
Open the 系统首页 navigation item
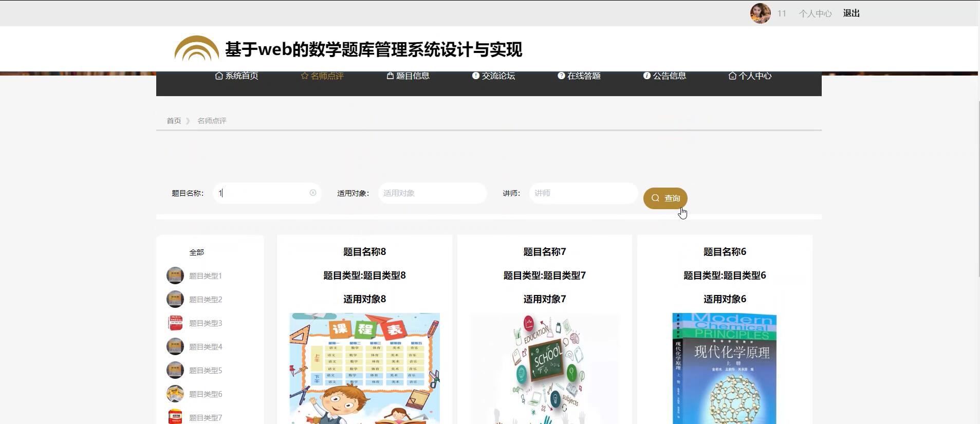[236, 76]
